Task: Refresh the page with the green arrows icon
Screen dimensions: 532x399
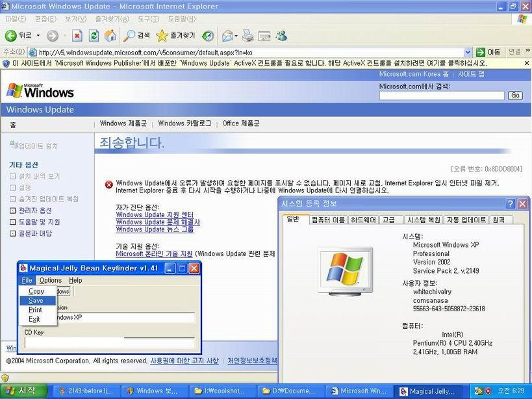Action: [94, 36]
